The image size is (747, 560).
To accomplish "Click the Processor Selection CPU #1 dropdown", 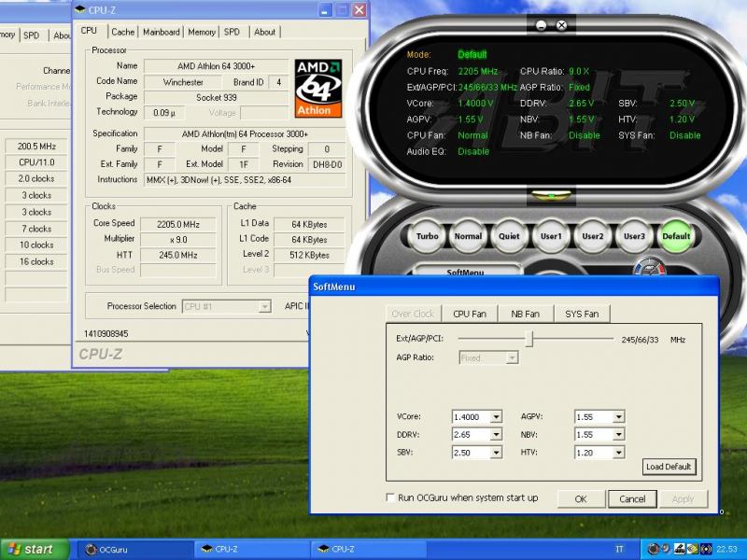I will pos(227,306).
